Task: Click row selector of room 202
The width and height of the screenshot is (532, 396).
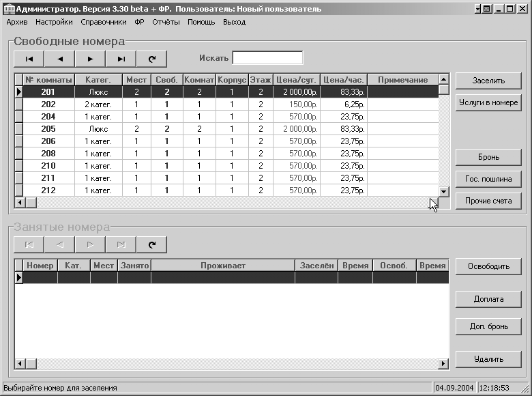Action: point(19,104)
